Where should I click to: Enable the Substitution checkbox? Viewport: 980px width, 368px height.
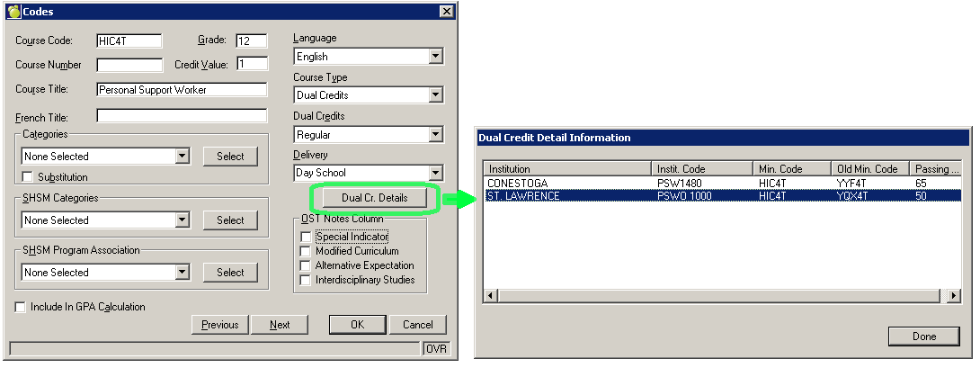[x=27, y=177]
